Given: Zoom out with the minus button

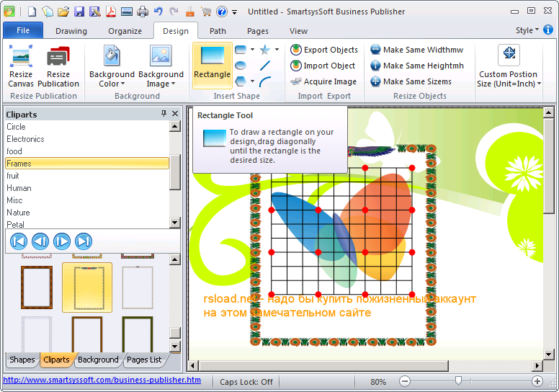Looking at the screenshot, I should (x=405, y=382).
